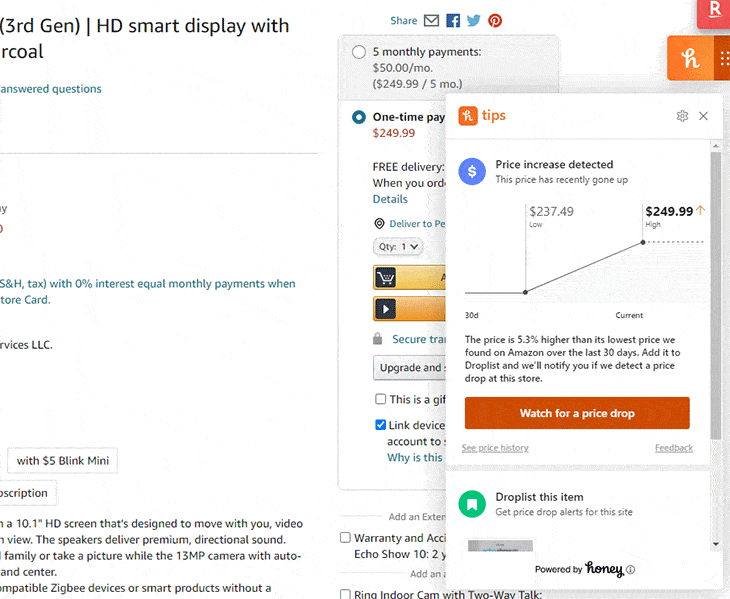Click the Add to Cart cart icon

tap(385, 278)
